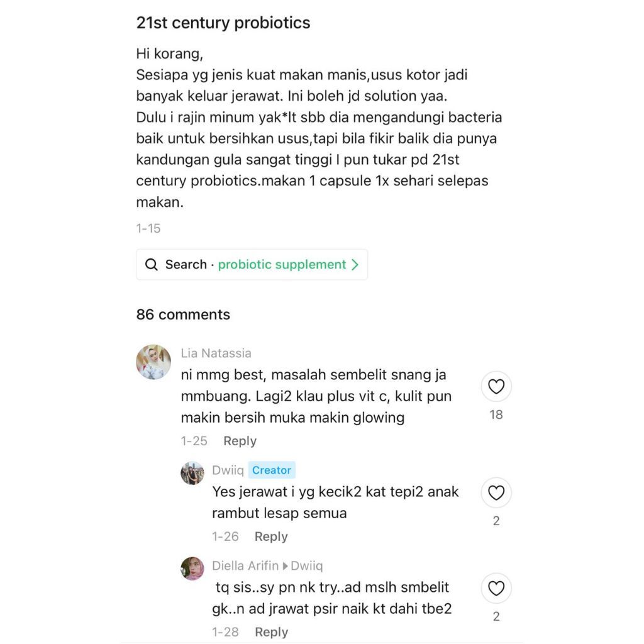Viewport: 644px width, 644px height.
Task: Click the 18 likes count
Action: pos(496,414)
